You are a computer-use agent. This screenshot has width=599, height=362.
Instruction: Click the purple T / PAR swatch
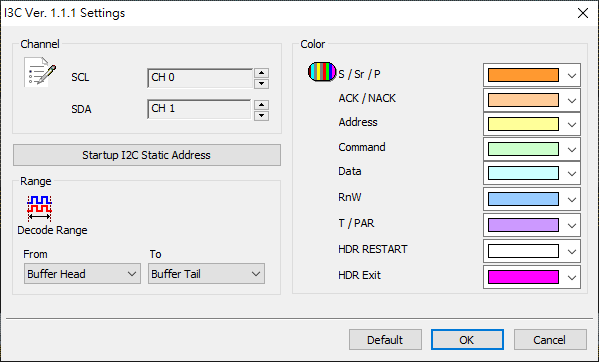tap(523, 225)
